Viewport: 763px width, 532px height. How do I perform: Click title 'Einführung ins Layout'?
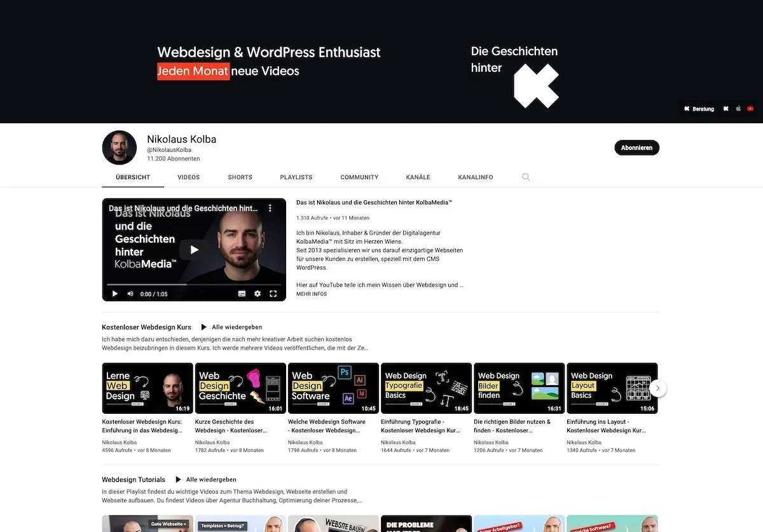(x=605, y=426)
